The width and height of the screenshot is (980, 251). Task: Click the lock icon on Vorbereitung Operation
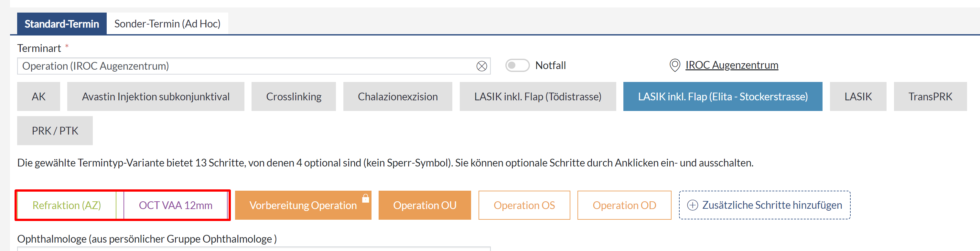click(x=365, y=198)
